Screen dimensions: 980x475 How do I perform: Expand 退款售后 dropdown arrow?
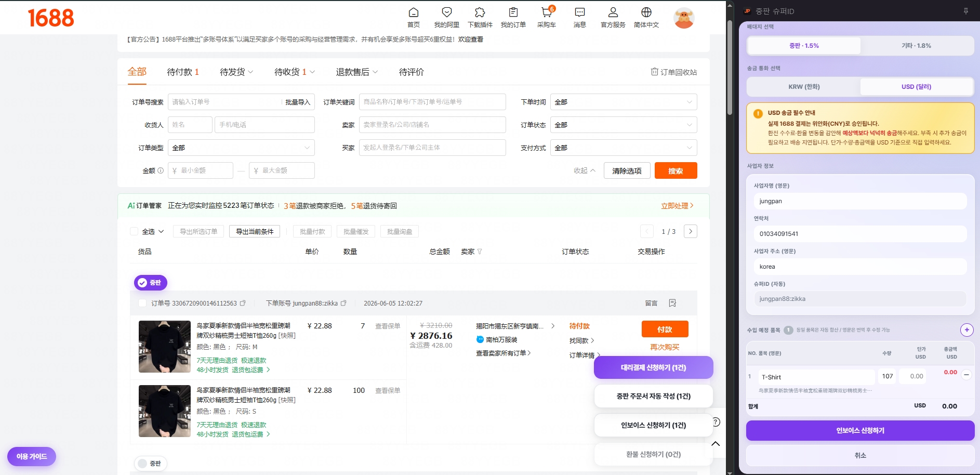[375, 72]
